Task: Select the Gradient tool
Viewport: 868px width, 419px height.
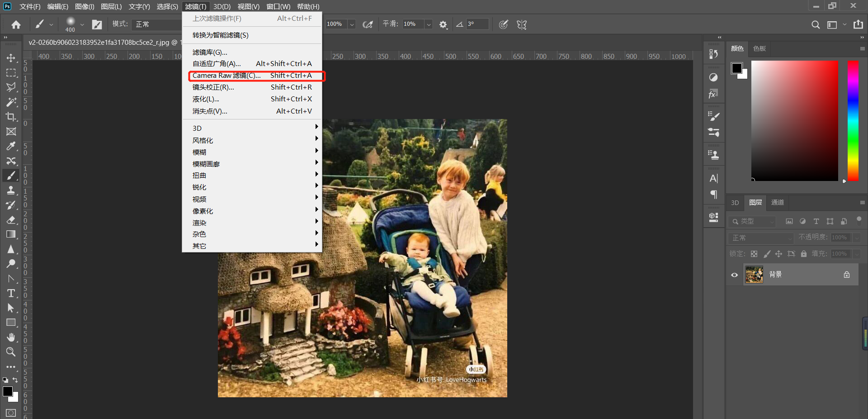Action: [11, 234]
